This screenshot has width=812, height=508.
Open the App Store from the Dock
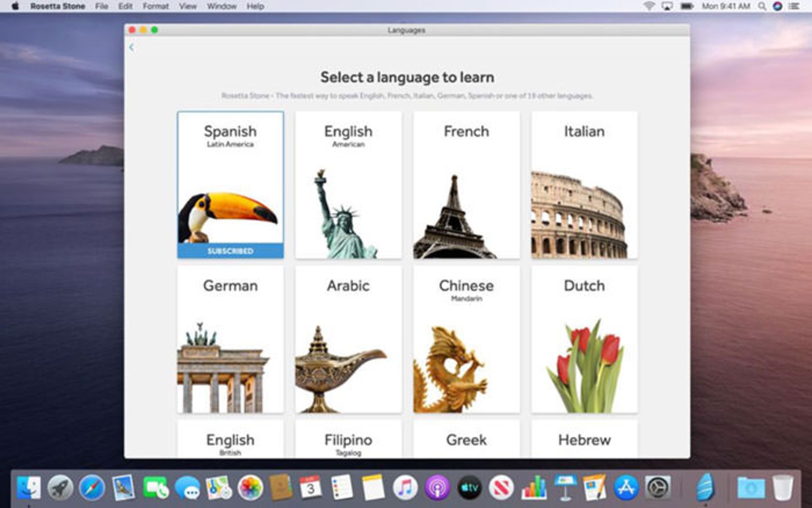[x=626, y=488]
